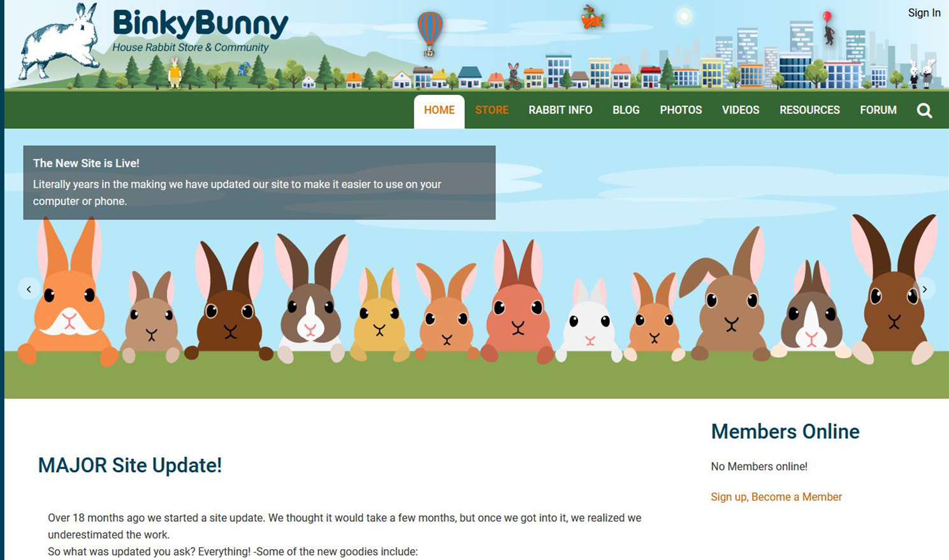This screenshot has height=560, width=949.
Task: Open the PHOTOS page
Action: (681, 110)
